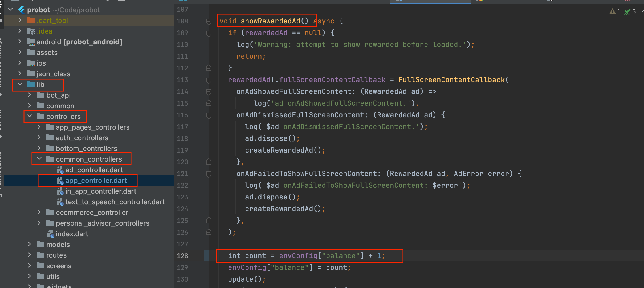644x288 pixels.
Task: Click the Dart icon beside text_to_speech_controller.dart
Action: pyautogui.click(x=60, y=202)
